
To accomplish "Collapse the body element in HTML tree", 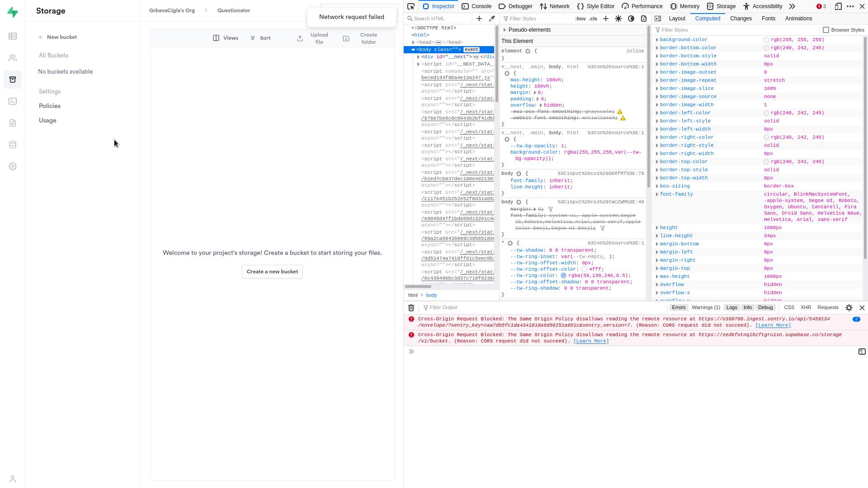I will click(412, 50).
